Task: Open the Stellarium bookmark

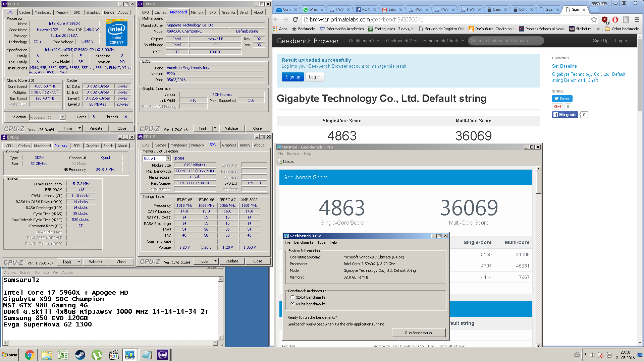Action: click(580, 29)
